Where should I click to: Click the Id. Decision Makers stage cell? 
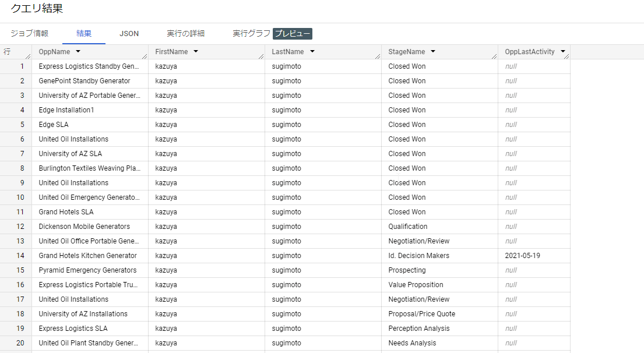click(x=418, y=256)
